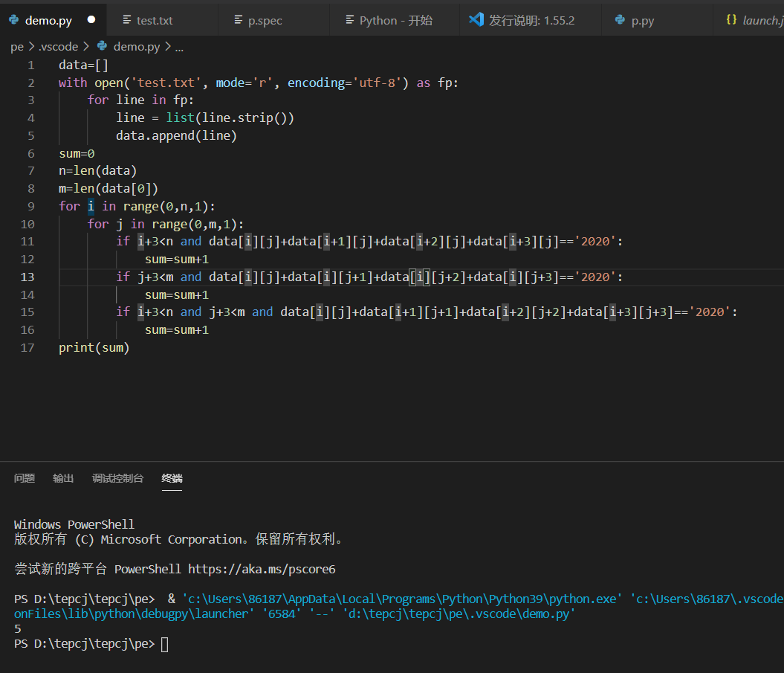Click the braces icon on launch.json tab
Screen dimensions: 784x673
click(731, 19)
